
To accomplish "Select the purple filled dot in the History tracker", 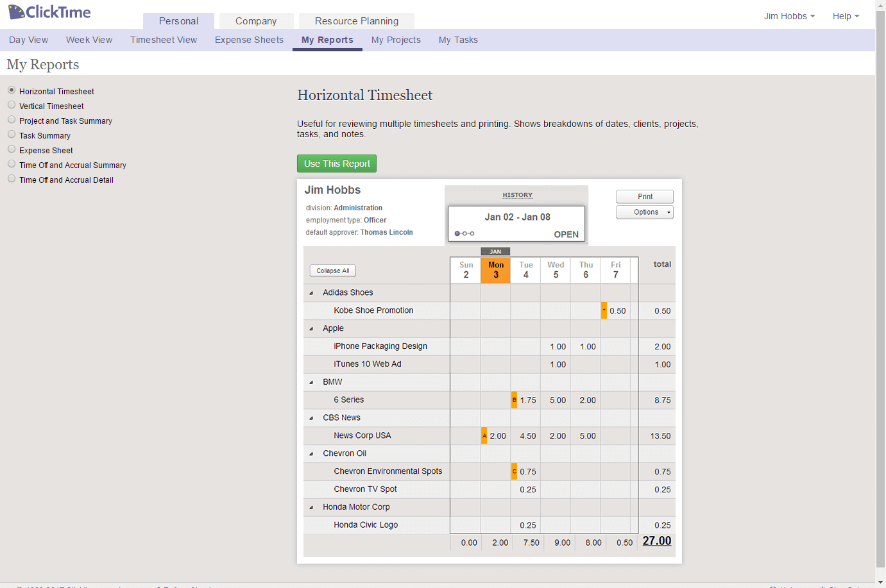I will tap(457, 233).
